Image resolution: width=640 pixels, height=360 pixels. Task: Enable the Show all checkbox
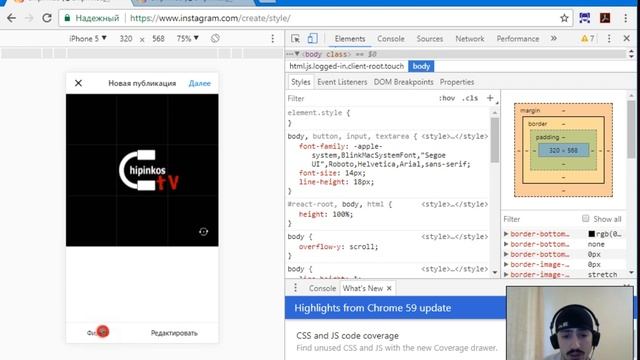[586, 218]
